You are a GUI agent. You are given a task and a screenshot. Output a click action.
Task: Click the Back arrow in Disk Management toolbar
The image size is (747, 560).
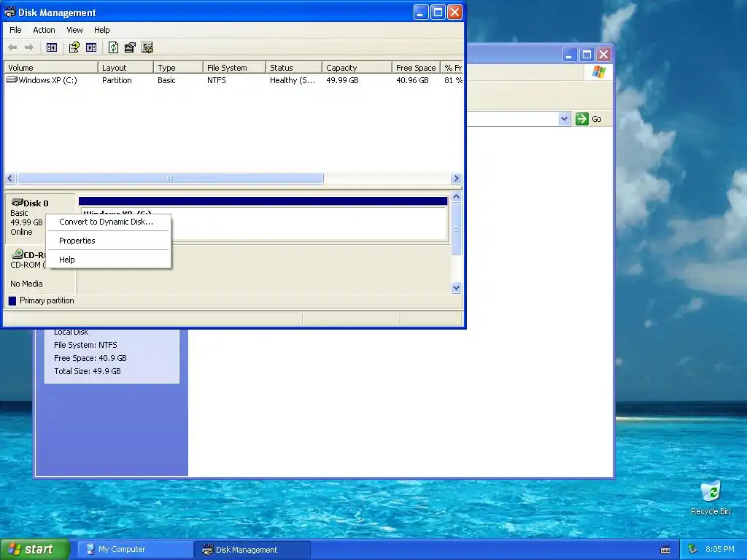pos(13,47)
